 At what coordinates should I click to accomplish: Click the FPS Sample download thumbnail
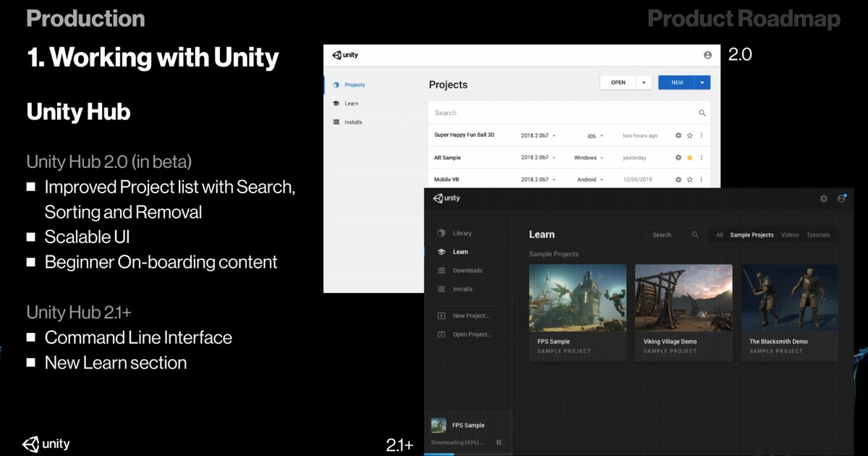[438, 426]
